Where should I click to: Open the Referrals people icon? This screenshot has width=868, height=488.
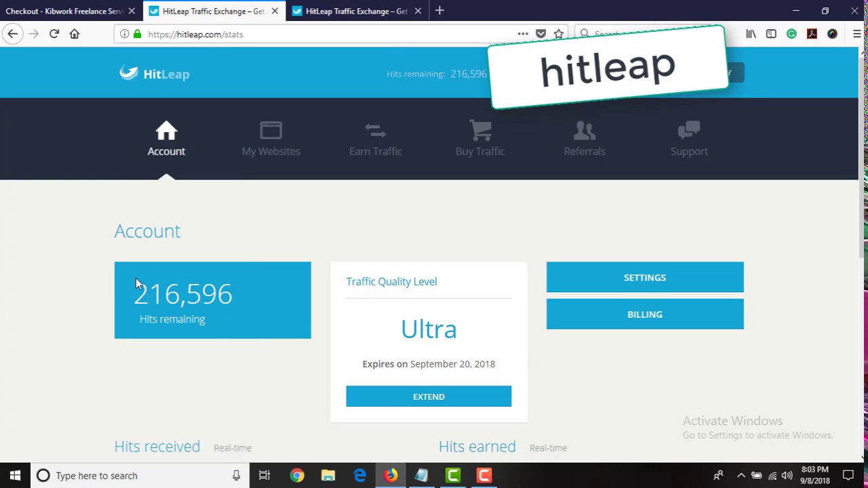pos(585,130)
